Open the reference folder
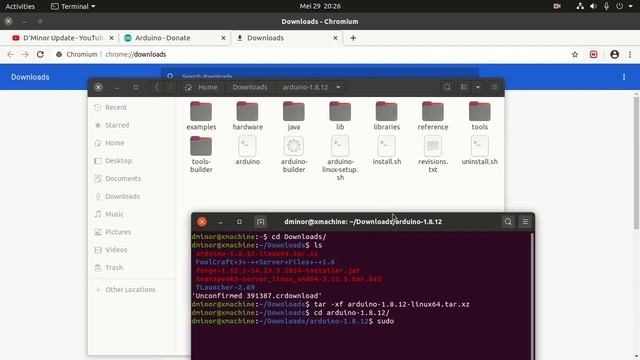 (x=433, y=116)
